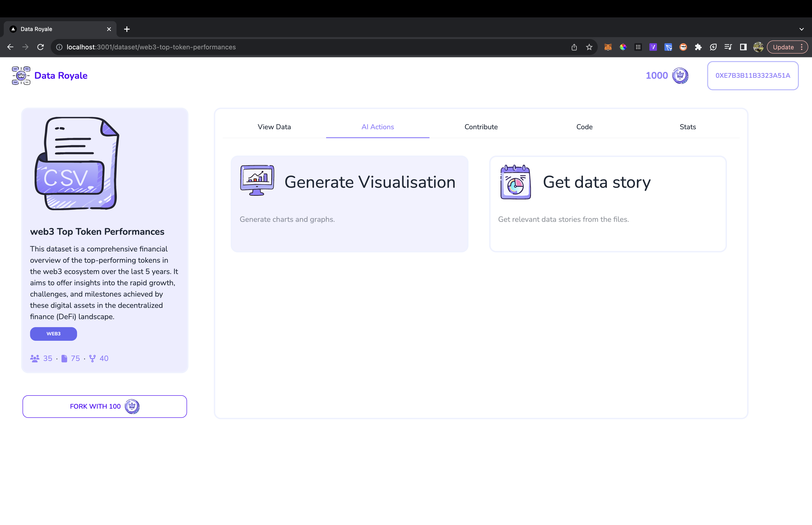Viewport: 812px width, 525px height.
Task: Click the CSV file illustration
Action: pyautogui.click(x=77, y=163)
